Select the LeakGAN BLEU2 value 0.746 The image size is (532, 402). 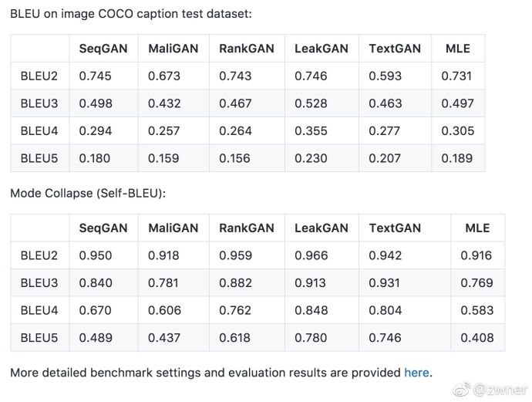(x=311, y=76)
